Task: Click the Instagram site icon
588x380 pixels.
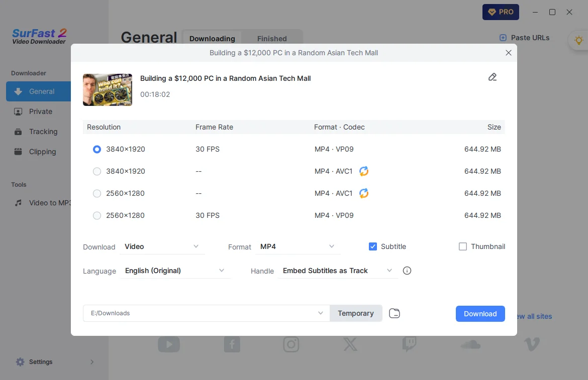Action: coord(291,344)
